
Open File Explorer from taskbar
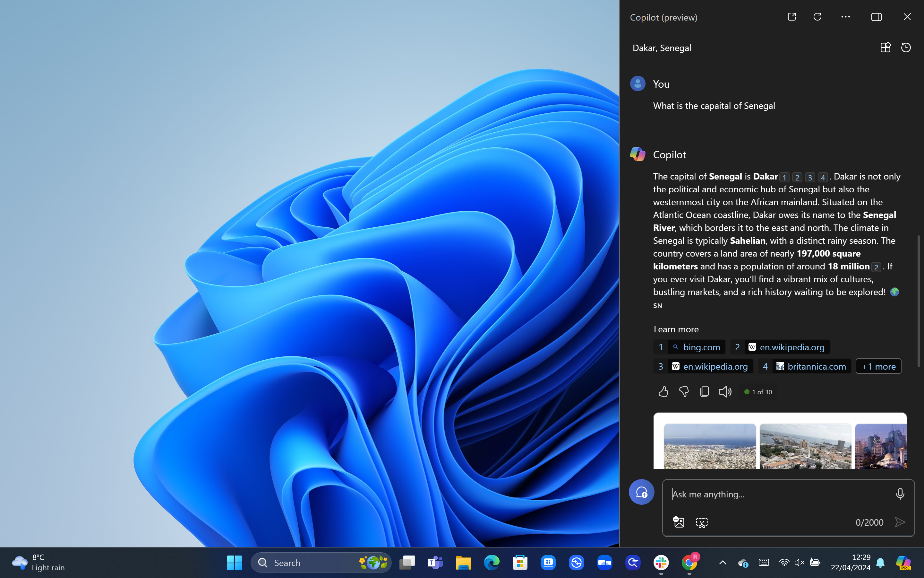(463, 563)
